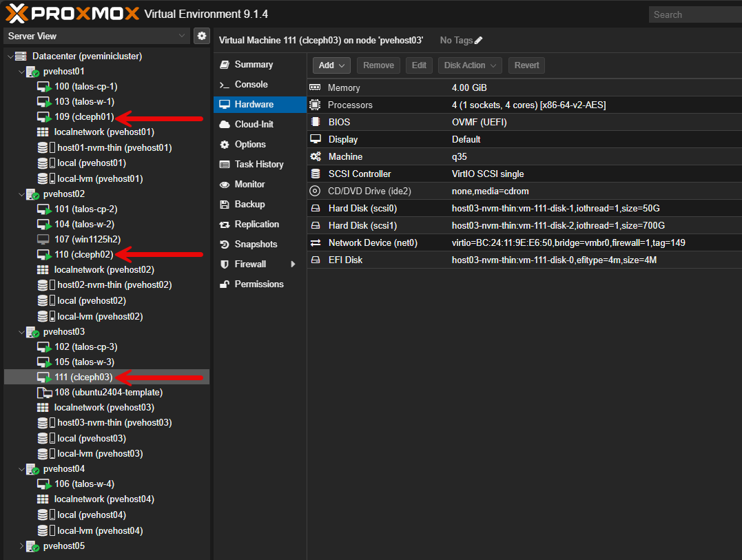
Task: Click Memory row RAM icon
Action: [x=315, y=87]
